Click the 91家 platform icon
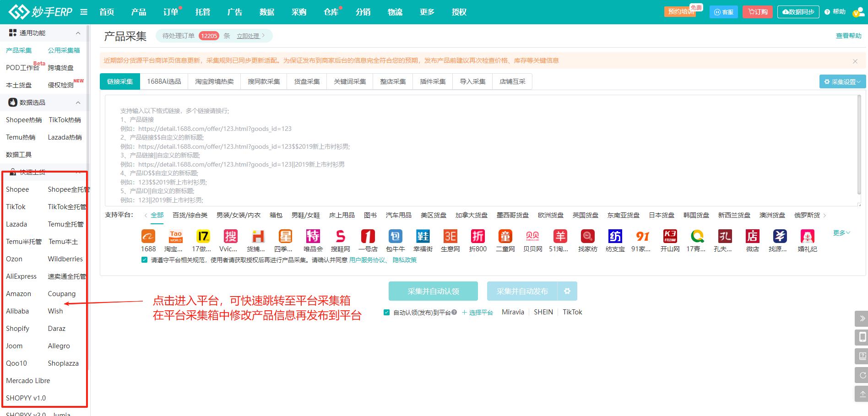This screenshot has height=416, width=868. 643,236
